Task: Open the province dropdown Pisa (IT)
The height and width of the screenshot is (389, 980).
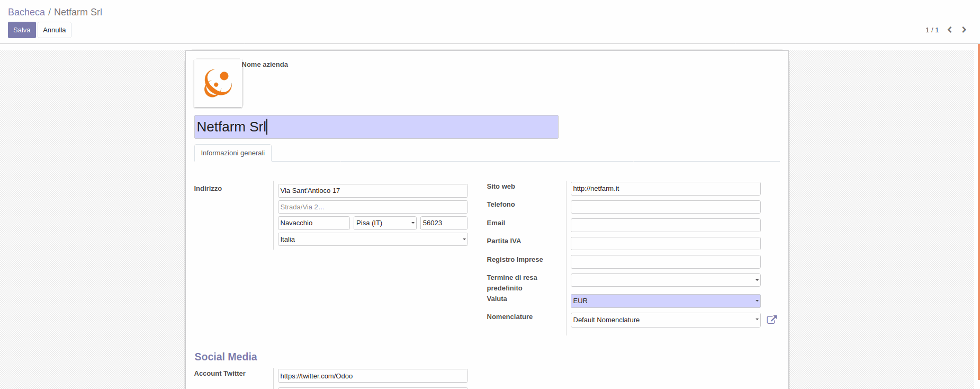Action: point(385,223)
